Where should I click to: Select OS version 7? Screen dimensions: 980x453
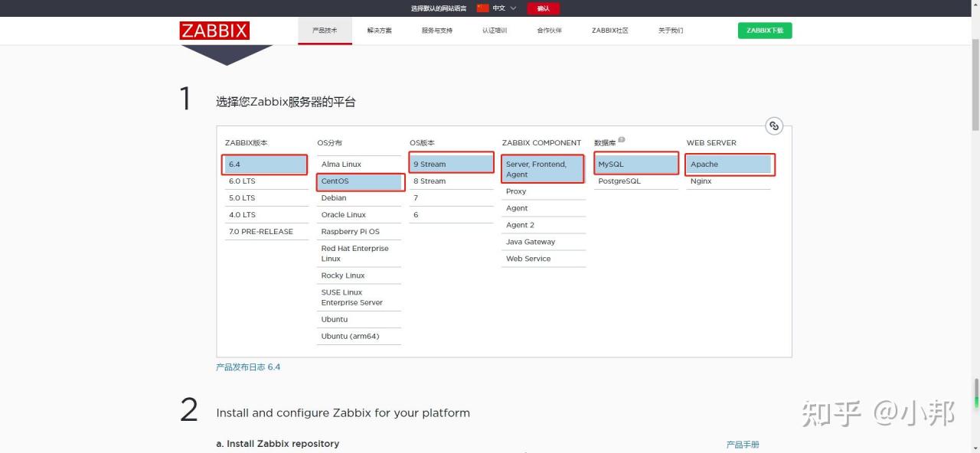[451, 198]
